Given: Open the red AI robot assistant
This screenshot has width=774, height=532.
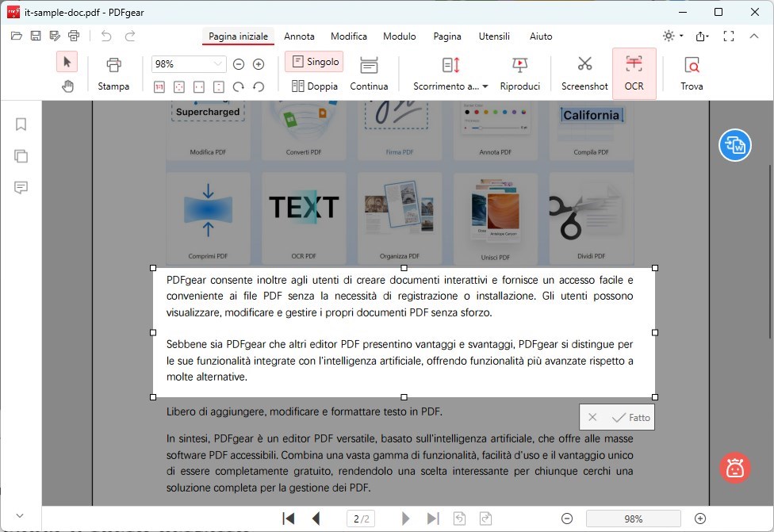Looking at the screenshot, I should [x=734, y=468].
